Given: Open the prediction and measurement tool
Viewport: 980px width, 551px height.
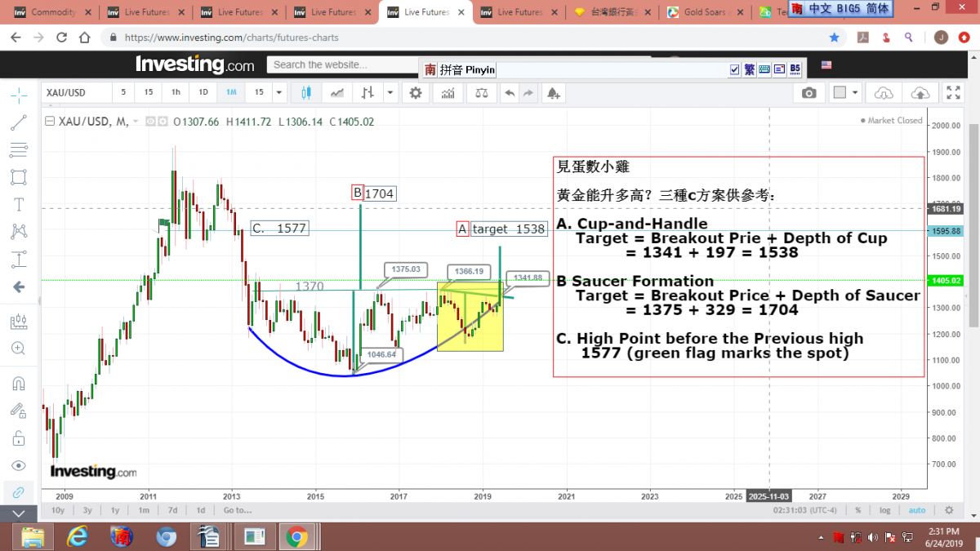Looking at the screenshot, I should (18, 260).
